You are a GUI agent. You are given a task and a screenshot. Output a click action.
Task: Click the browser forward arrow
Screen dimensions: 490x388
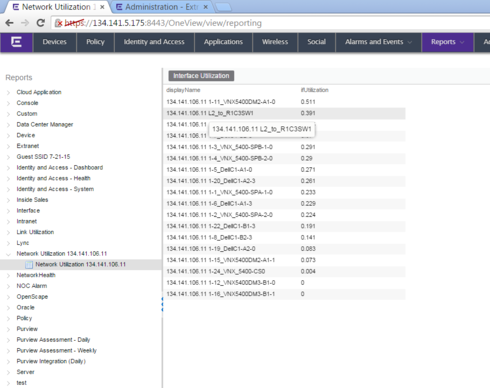point(25,23)
